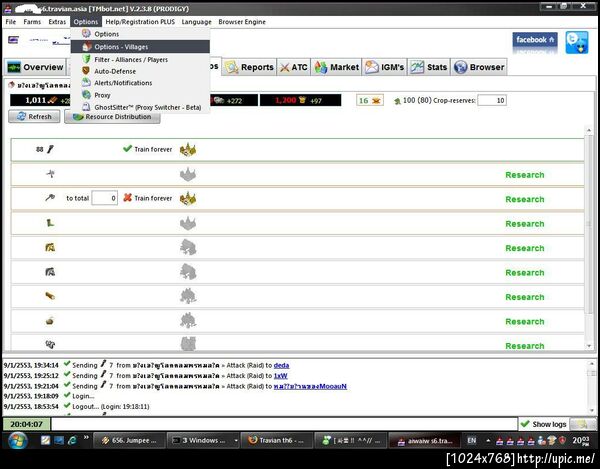Click the 16 attacks indicator icon
Image resolution: width=600 pixels, height=469 pixels.
(x=370, y=100)
